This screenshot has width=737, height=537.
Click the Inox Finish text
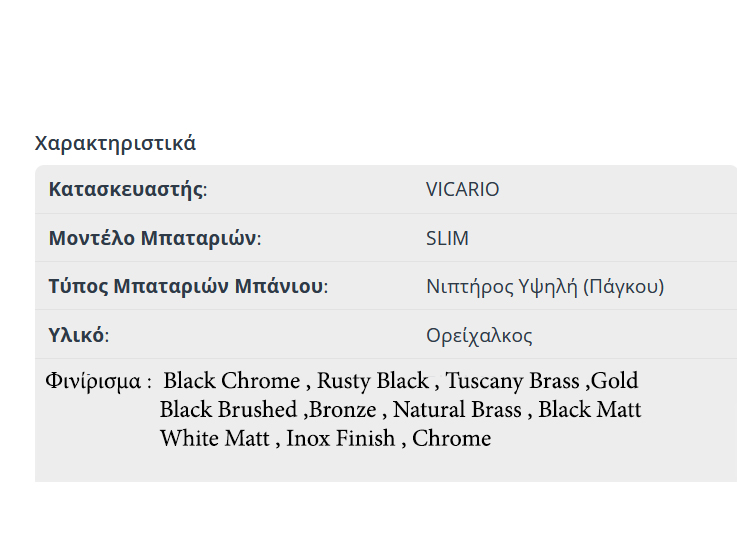(340, 439)
